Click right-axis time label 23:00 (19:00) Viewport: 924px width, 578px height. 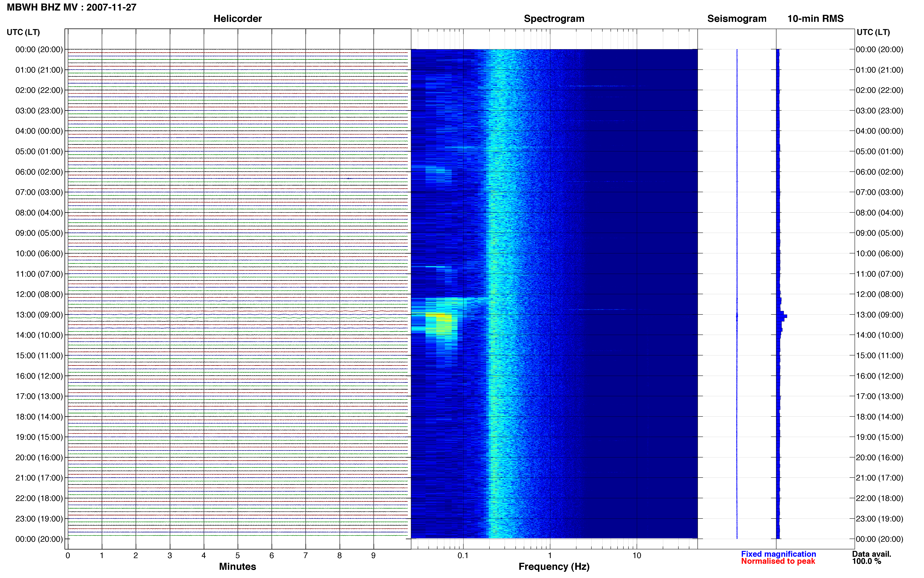click(x=880, y=519)
